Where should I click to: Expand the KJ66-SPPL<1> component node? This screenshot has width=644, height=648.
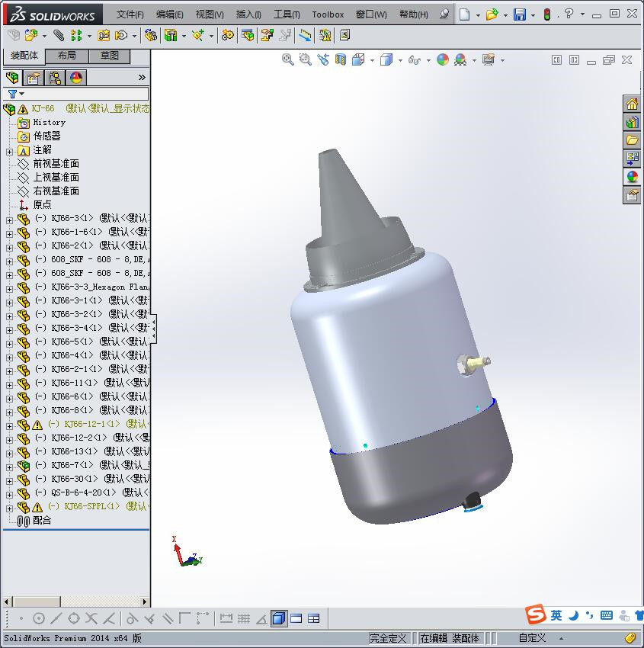click(x=9, y=508)
